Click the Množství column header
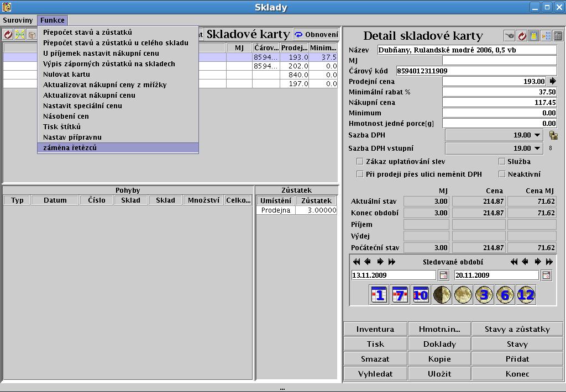 point(203,200)
